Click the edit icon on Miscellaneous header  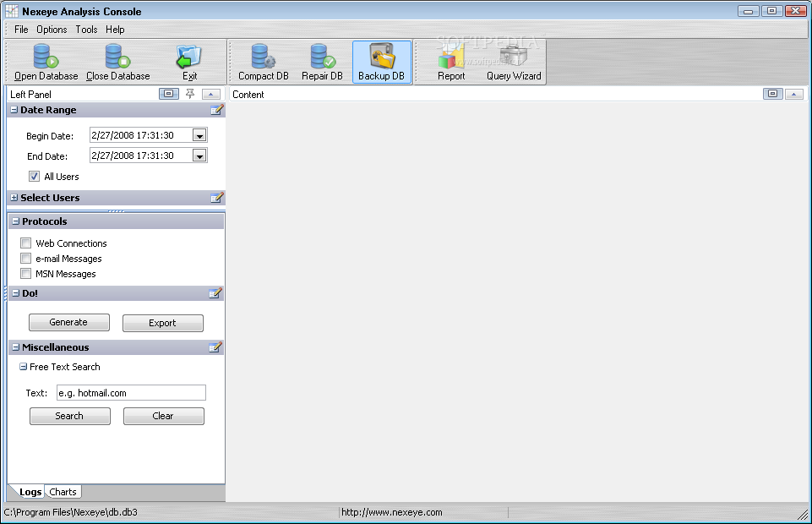(215, 347)
